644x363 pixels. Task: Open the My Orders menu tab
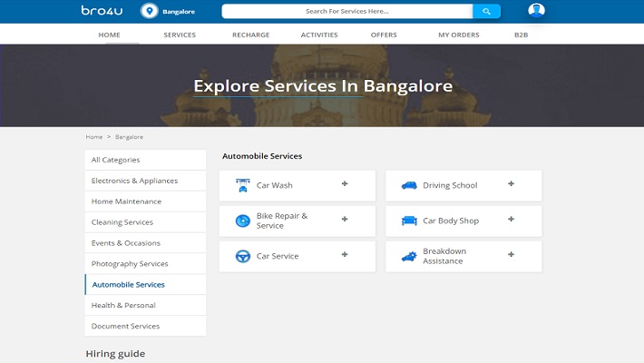pyautogui.click(x=458, y=34)
